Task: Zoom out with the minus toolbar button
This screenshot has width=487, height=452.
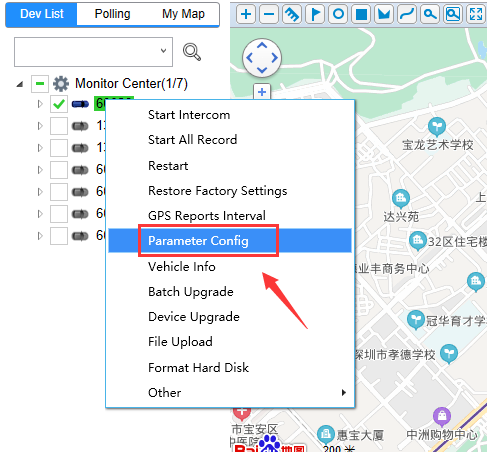Action: click(x=269, y=14)
